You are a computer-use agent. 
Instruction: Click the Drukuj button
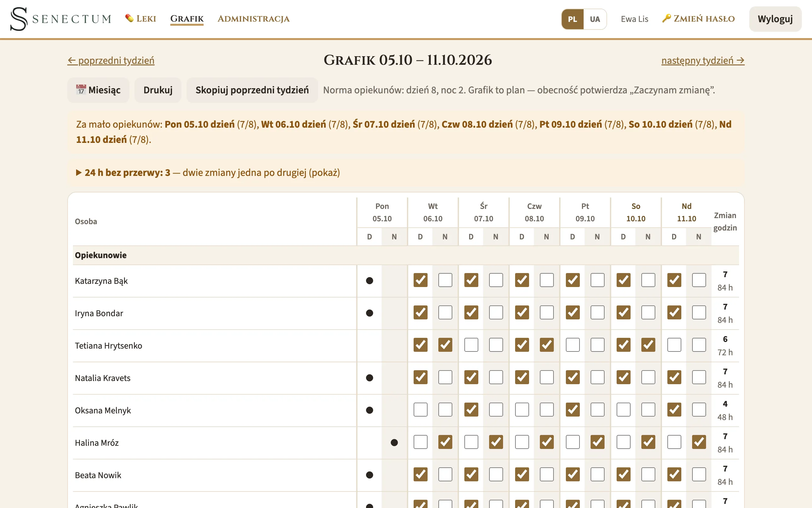click(x=158, y=90)
